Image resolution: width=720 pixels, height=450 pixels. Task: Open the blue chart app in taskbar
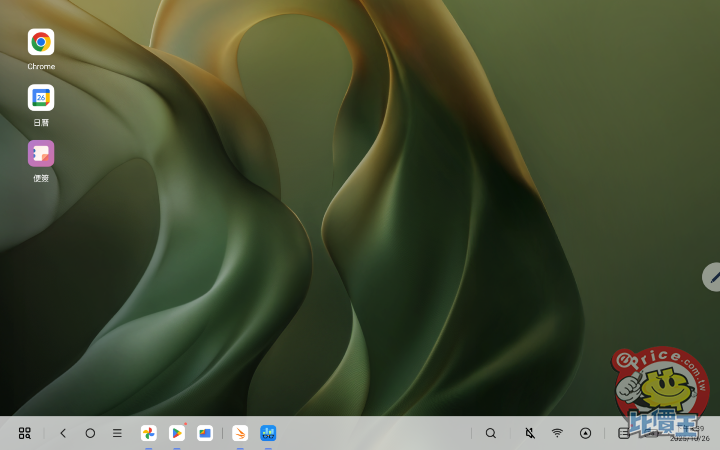pyautogui.click(x=268, y=433)
